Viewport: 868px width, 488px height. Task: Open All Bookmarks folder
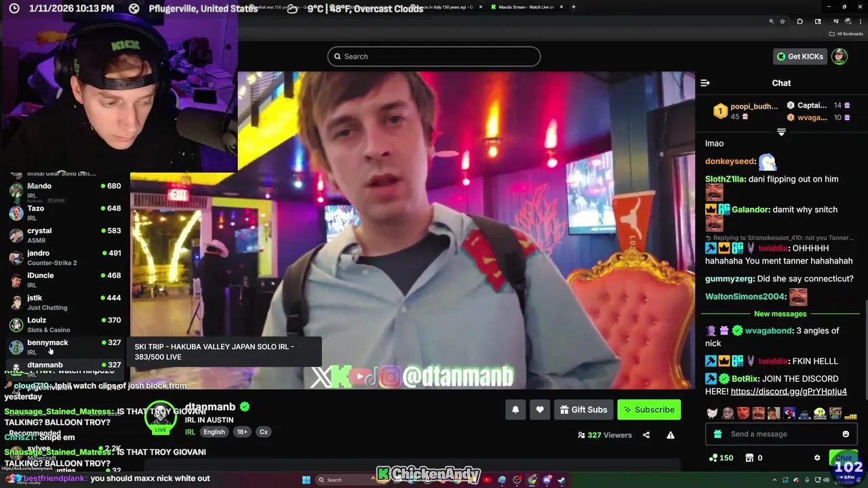pos(845,34)
